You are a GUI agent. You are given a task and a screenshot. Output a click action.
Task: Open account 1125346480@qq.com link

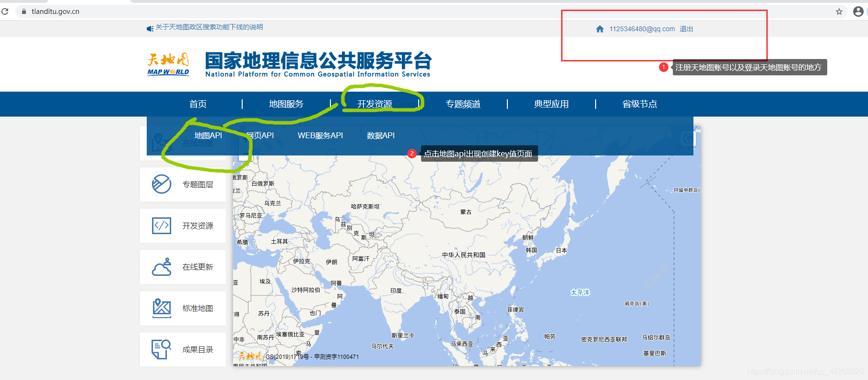642,29
